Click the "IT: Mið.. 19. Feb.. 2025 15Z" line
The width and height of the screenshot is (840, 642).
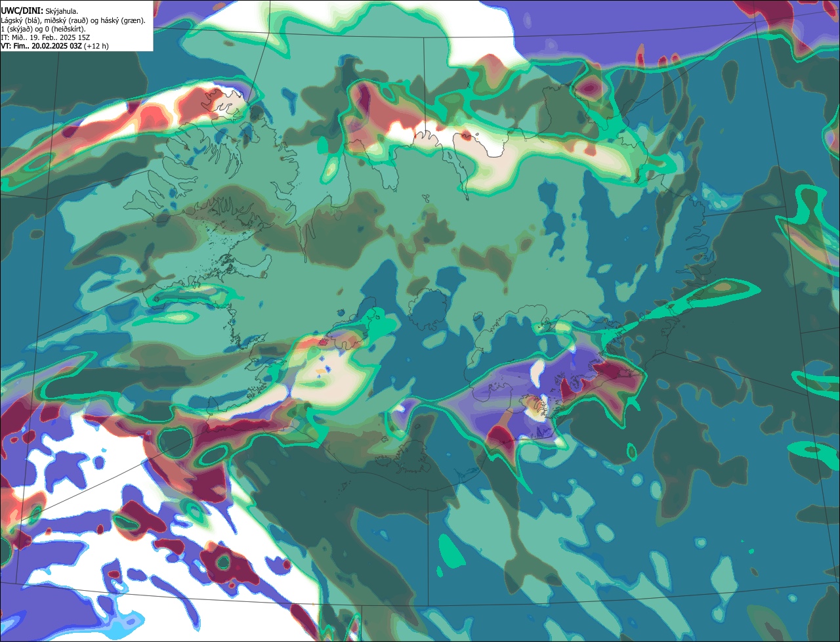tap(45, 37)
